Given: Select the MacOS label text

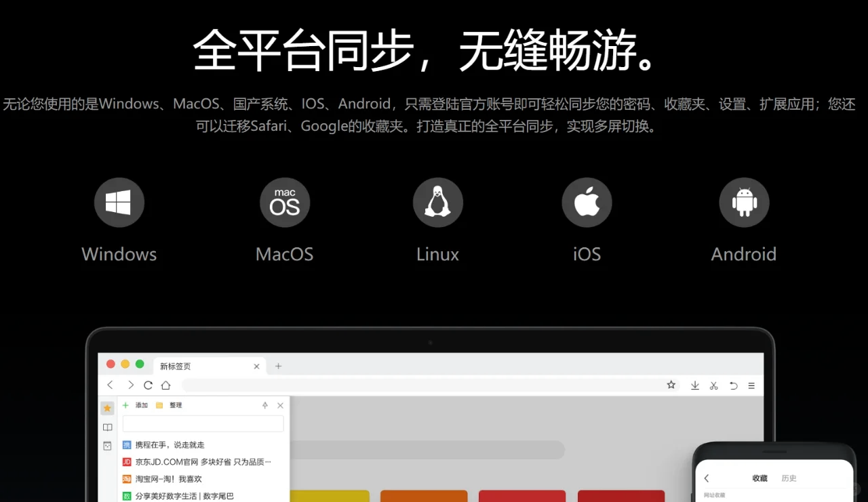Looking at the screenshot, I should click(x=285, y=255).
